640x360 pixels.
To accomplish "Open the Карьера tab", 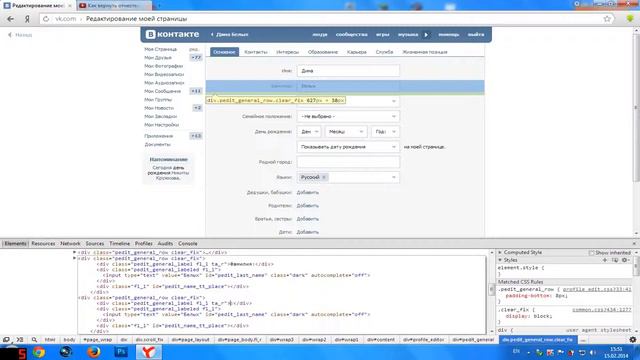I will (357, 52).
